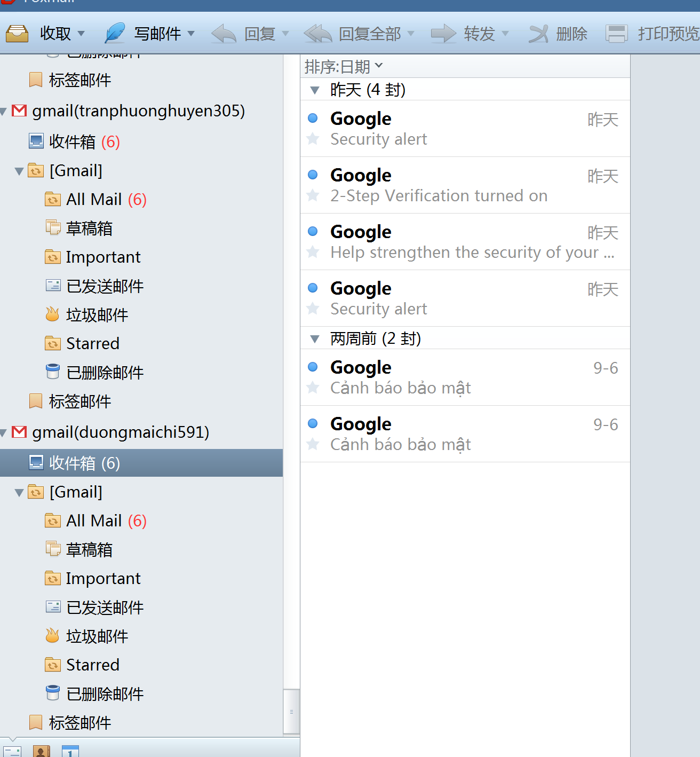Open the sort by date (排序:日期) dropdown
The image size is (700, 757).
point(344,67)
